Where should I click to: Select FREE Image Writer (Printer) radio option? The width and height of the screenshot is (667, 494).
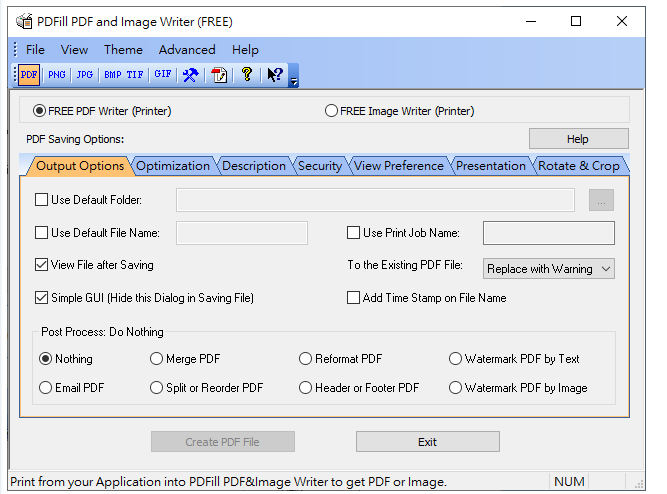pyautogui.click(x=399, y=111)
